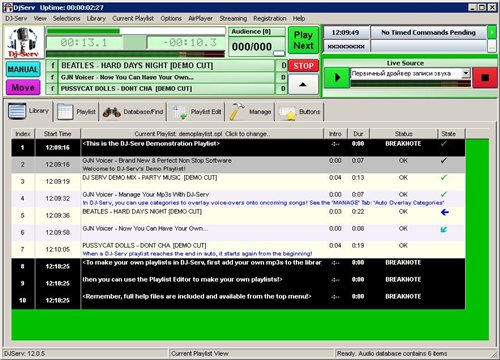
Task: Click the small scroll button under green arrow
Action: pos(492,46)
